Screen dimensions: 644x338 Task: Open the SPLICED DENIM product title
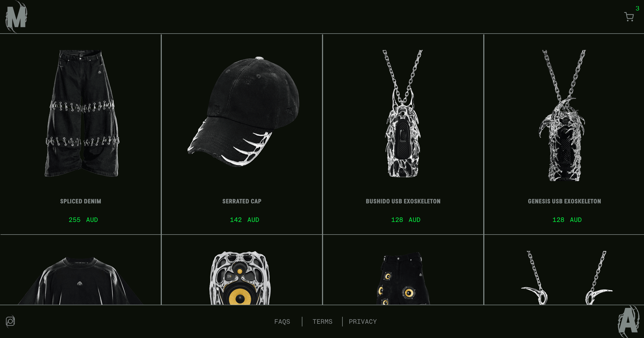(x=81, y=201)
